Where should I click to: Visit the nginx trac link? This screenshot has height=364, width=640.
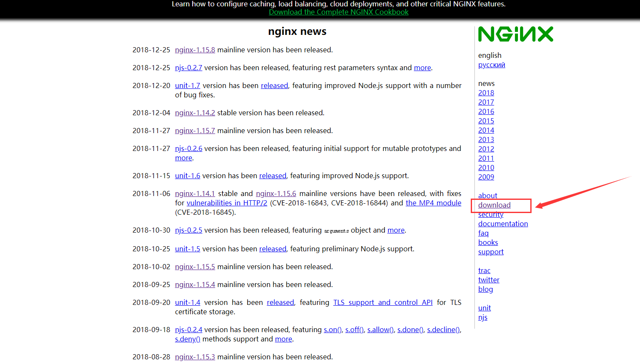click(484, 270)
